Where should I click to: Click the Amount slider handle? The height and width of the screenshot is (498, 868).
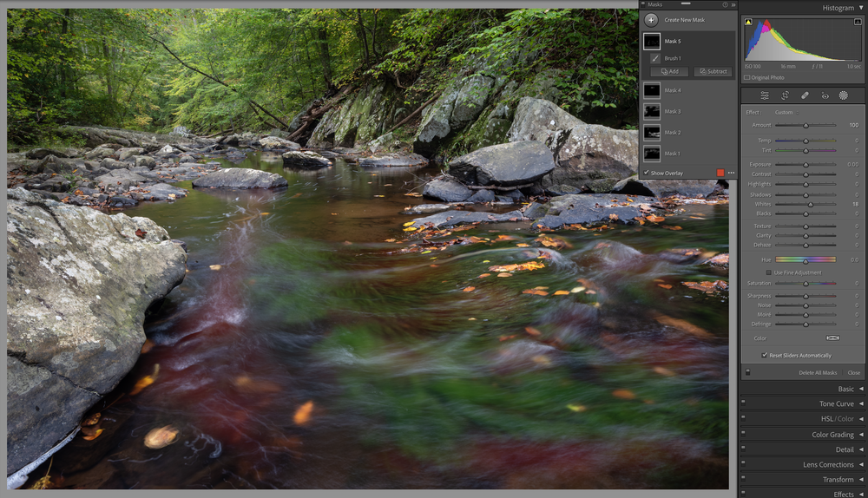click(x=806, y=126)
